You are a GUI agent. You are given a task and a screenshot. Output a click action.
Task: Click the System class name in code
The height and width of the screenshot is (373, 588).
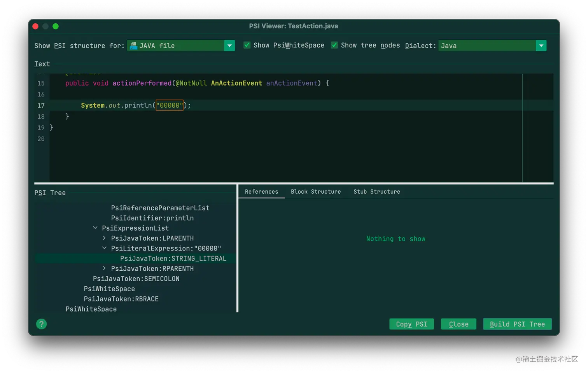tap(93, 105)
